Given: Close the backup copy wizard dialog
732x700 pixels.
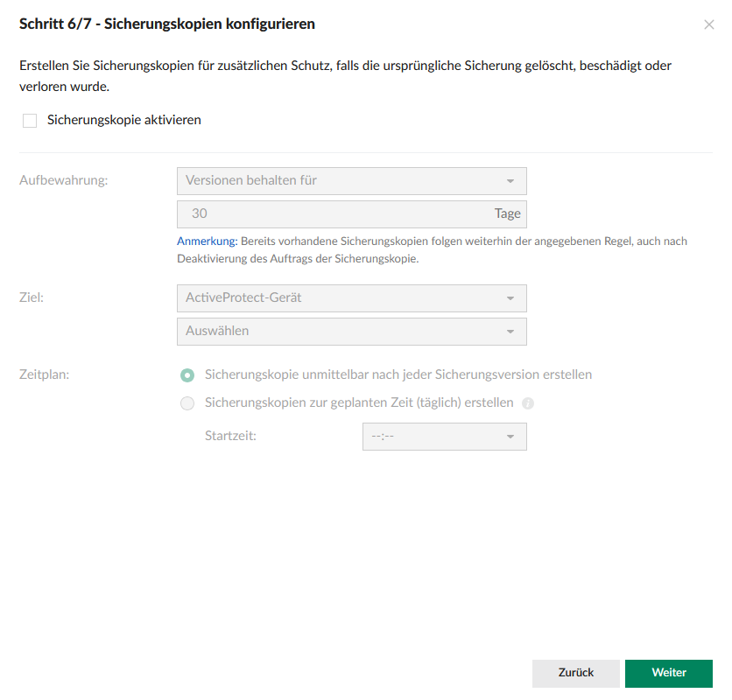Looking at the screenshot, I should [x=708, y=25].
